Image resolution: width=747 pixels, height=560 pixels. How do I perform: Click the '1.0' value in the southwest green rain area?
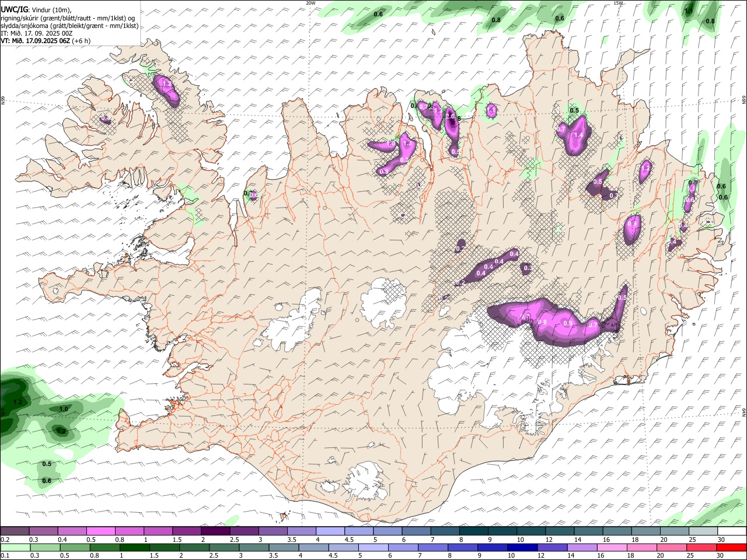click(x=64, y=409)
